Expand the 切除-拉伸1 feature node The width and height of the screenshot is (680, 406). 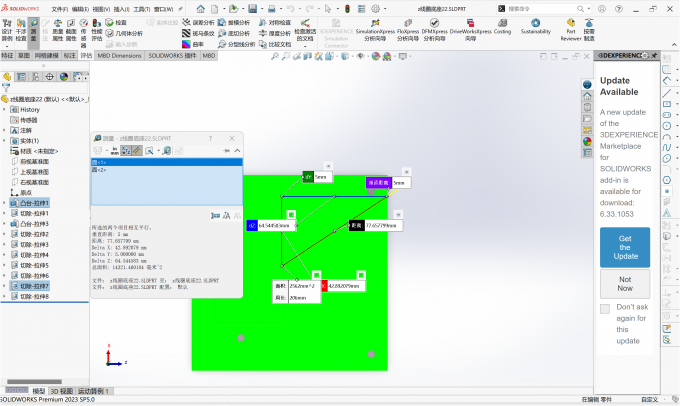[4, 213]
